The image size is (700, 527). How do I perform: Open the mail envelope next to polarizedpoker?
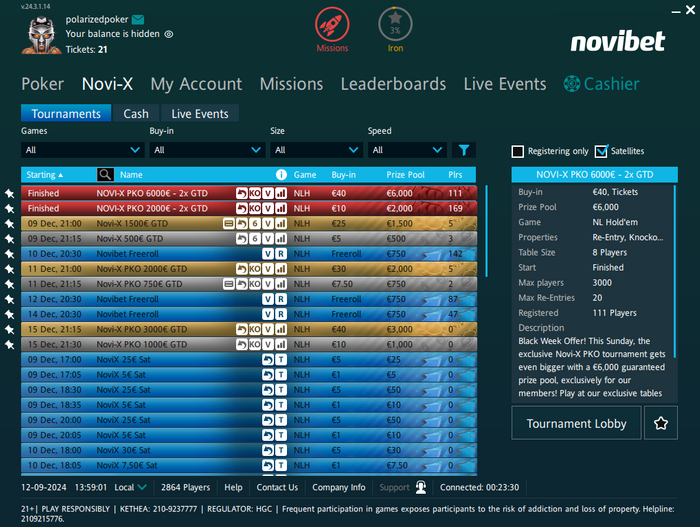click(x=138, y=20)
